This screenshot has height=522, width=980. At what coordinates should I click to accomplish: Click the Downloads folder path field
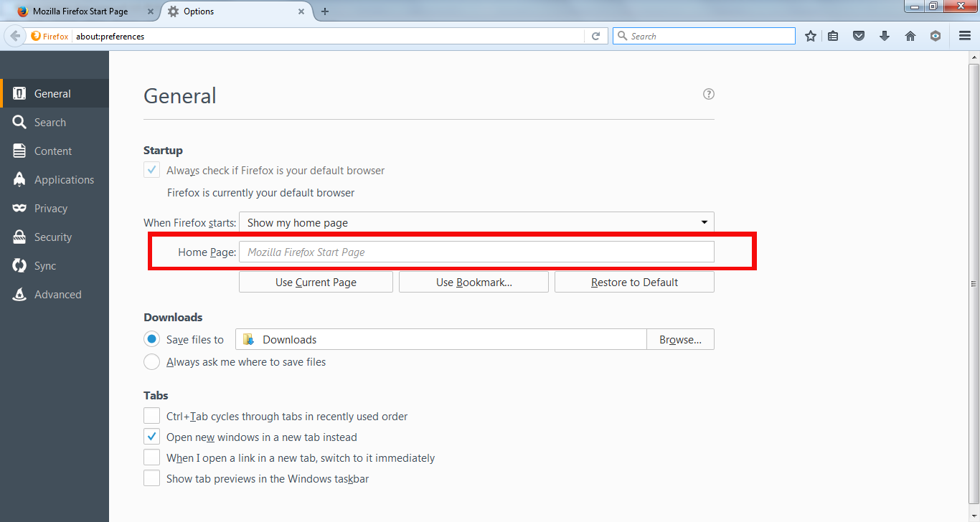tap(441, 339)
